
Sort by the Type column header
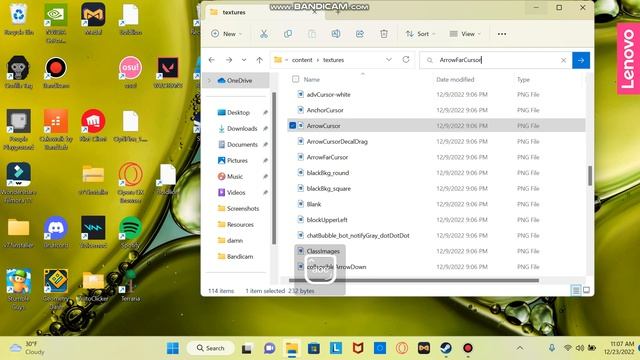click(x=523, y=80)
